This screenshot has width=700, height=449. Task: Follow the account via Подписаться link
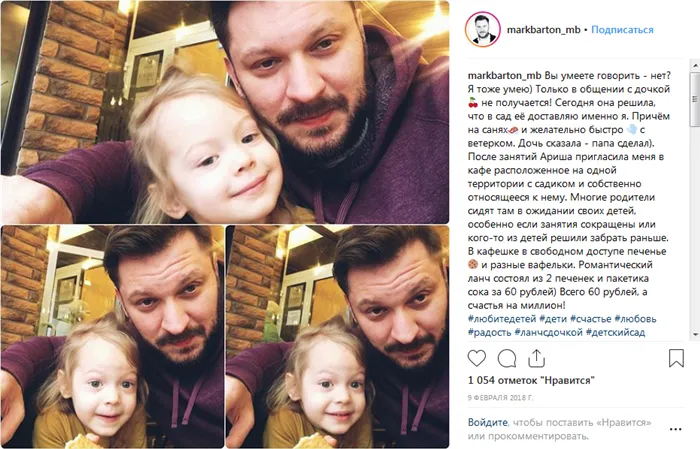point(622,30)
